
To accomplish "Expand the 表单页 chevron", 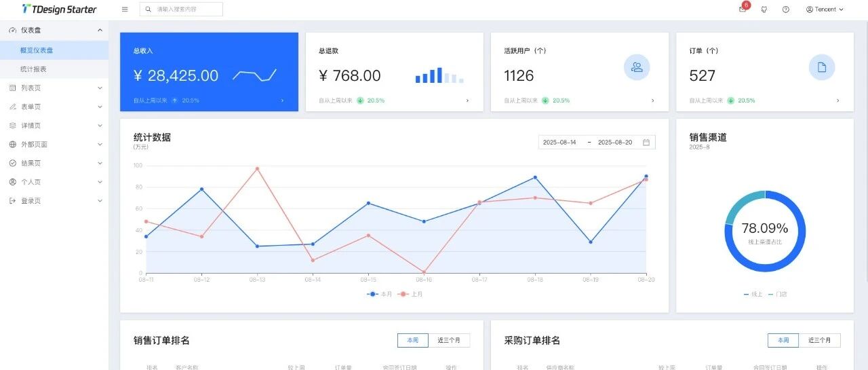I will 100,107.
